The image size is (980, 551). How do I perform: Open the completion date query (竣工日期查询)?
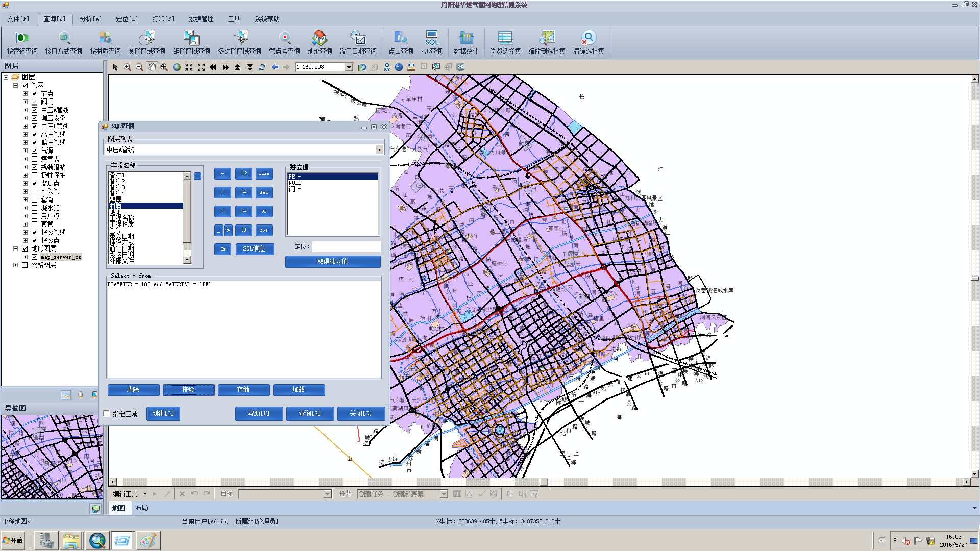[x=358, y=42]
